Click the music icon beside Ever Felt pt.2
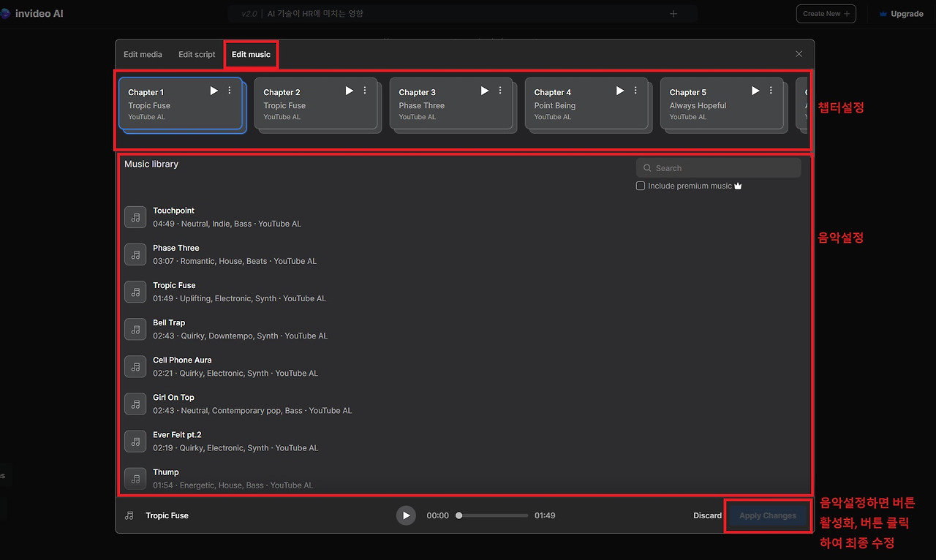Viewport: 936px width, 560px height. (x=135, y=441)
